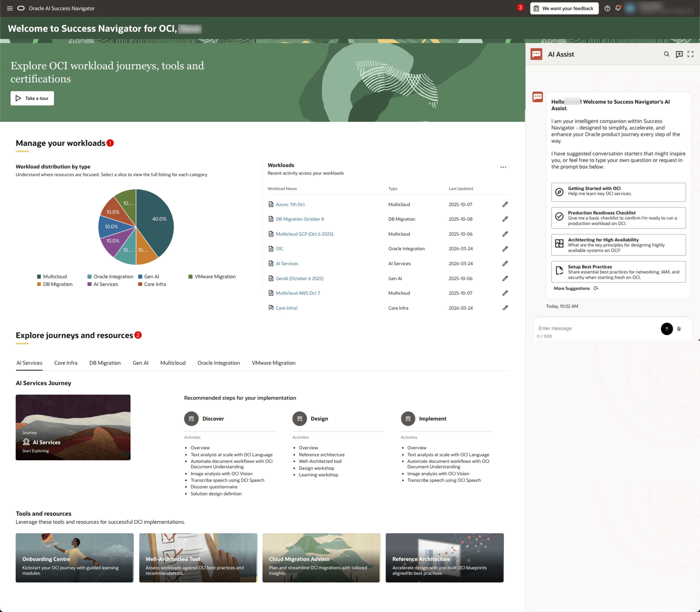Edit the Multicloud AWS Oct 7 workload
The image size is (700, 612).
pos(505,293)
